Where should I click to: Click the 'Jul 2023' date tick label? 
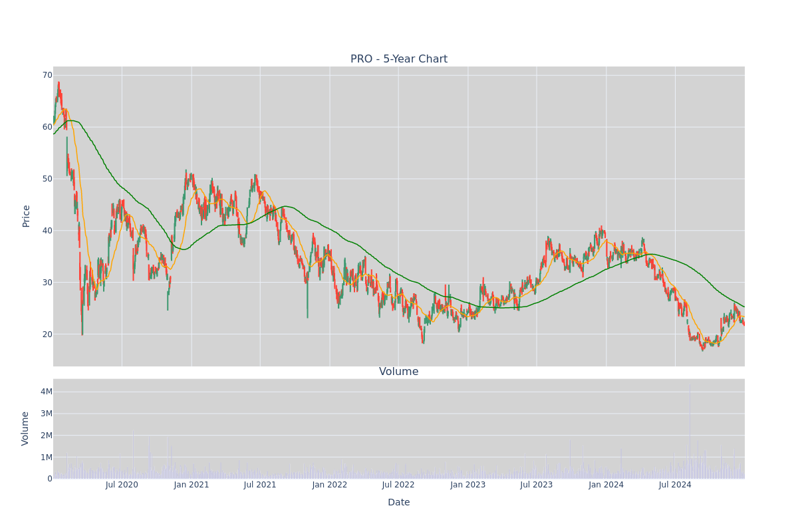pyautogui.click(x=537, y=485)
